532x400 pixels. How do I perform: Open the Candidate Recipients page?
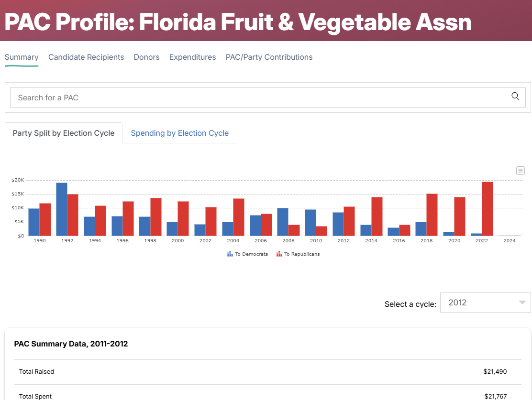click(86, 57)
